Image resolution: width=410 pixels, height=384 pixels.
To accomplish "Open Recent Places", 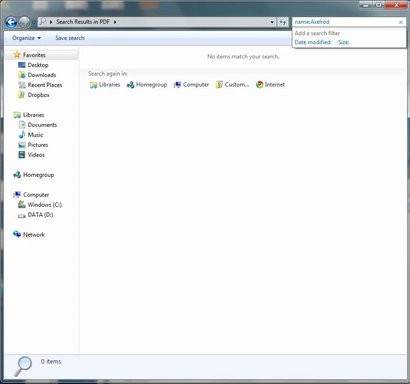I will pyautogui.click(x=45, y=85).
